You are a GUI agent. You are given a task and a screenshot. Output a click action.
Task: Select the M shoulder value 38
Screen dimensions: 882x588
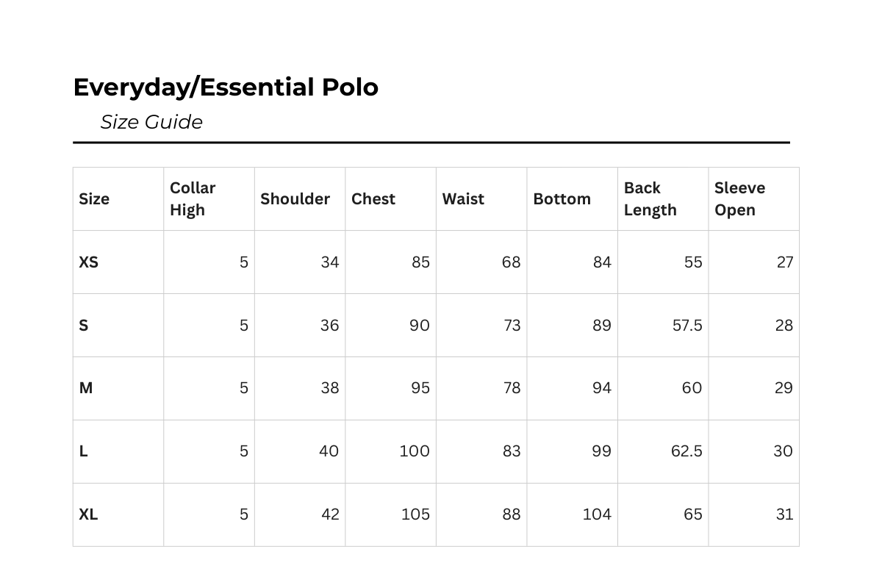(329, 388)
